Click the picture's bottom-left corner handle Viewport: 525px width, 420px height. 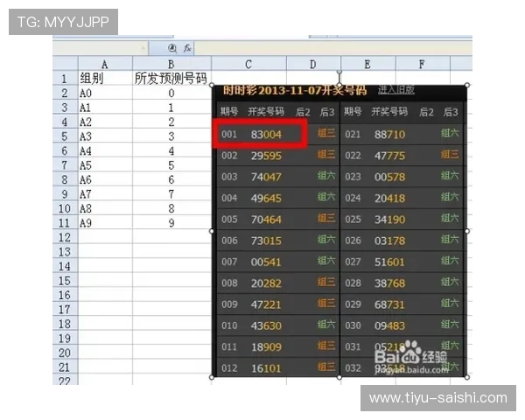(x=212, y=377)
